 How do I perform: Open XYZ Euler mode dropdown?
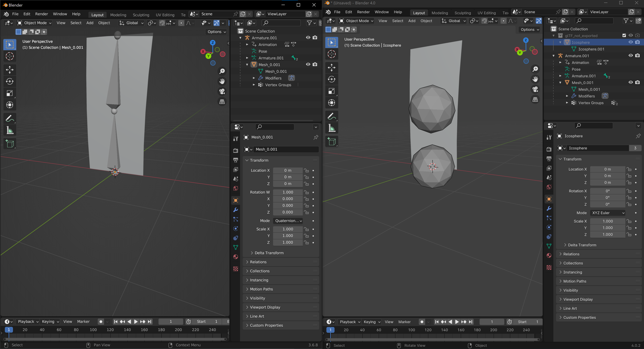(607, 213)
